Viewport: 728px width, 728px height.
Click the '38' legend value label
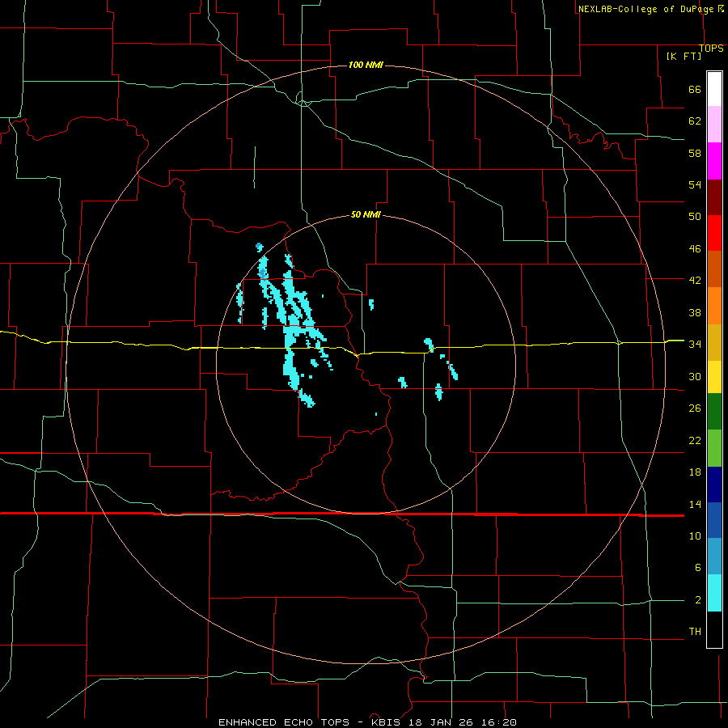click(x=695, y=312)
